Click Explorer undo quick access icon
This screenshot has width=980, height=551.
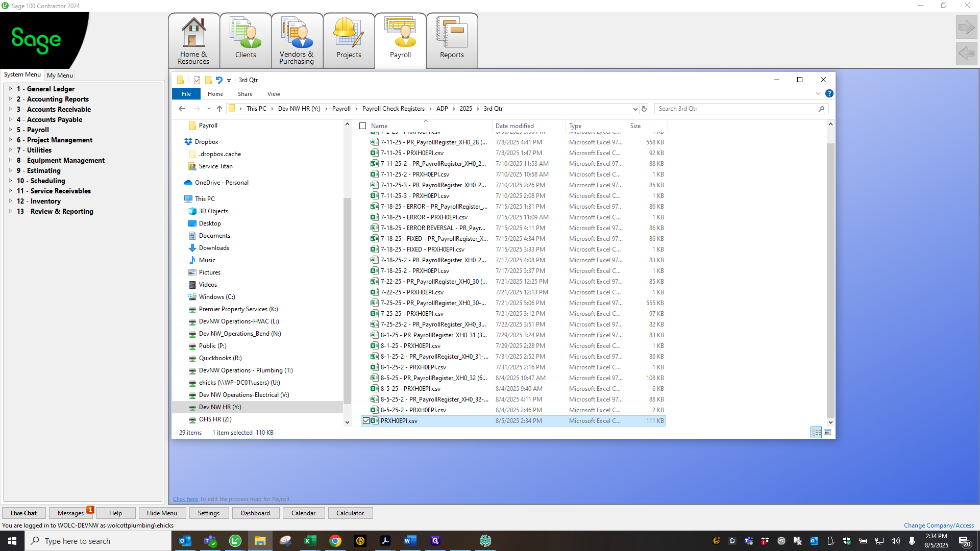click(219, 80)
